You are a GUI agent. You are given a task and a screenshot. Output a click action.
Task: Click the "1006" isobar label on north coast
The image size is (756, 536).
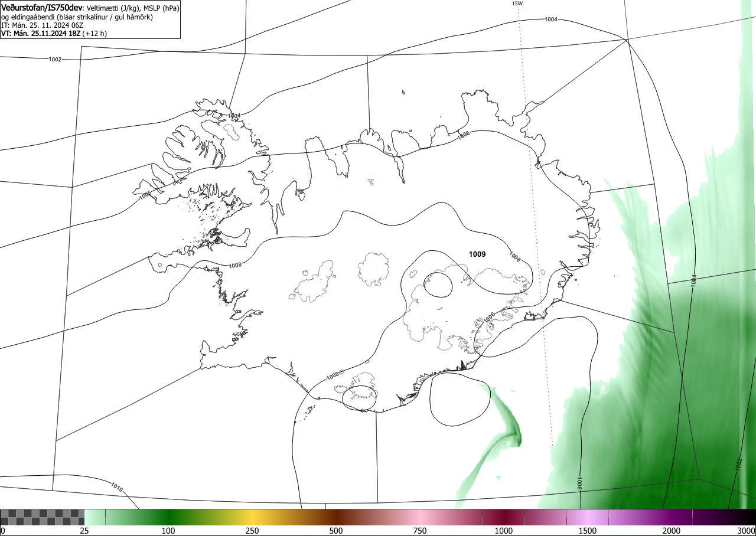(464, 135)
